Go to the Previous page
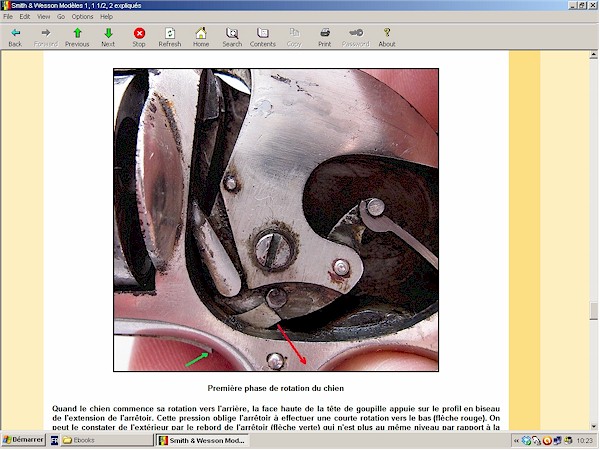 [x=77, y=37]
